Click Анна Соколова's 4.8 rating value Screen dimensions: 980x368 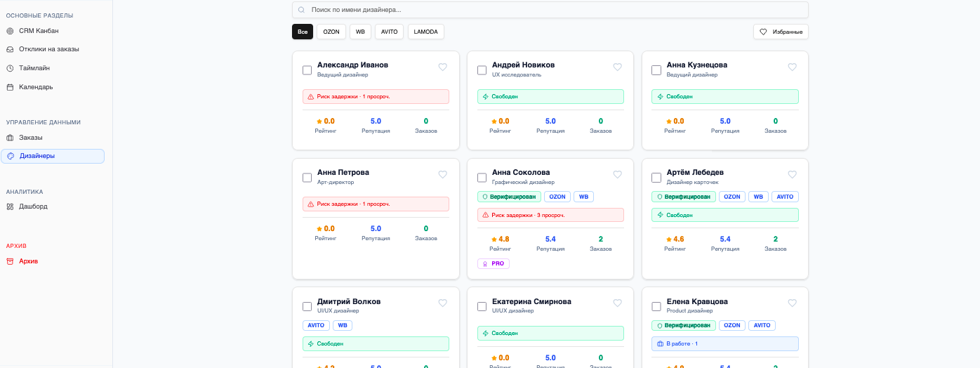tap(504, 239)
